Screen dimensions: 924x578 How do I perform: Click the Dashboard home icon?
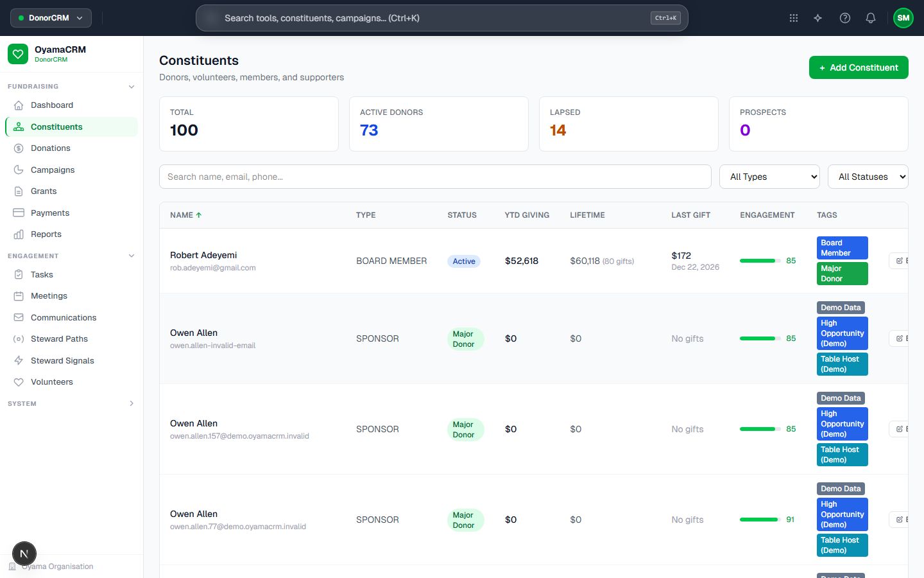[x=19, y=105]
